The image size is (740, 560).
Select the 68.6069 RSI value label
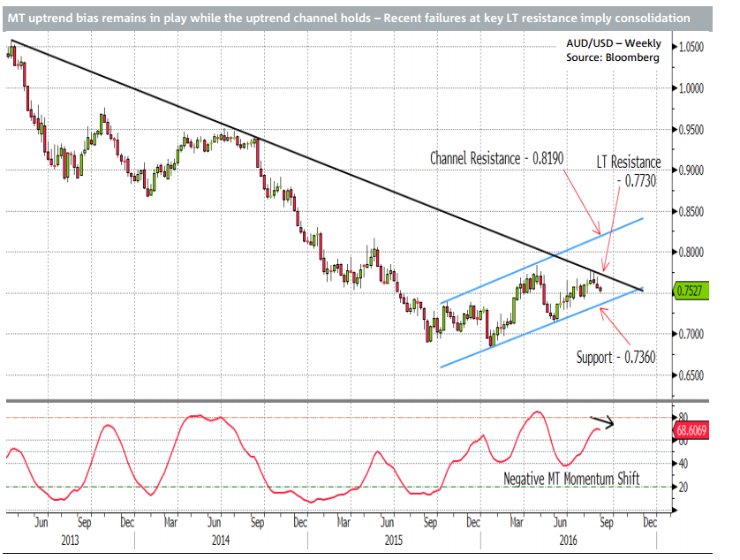tap(691, 429)
